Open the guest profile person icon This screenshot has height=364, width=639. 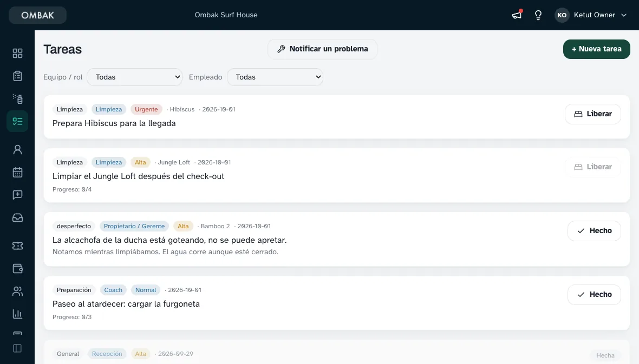pyautogui.click(x=17, y=149)
